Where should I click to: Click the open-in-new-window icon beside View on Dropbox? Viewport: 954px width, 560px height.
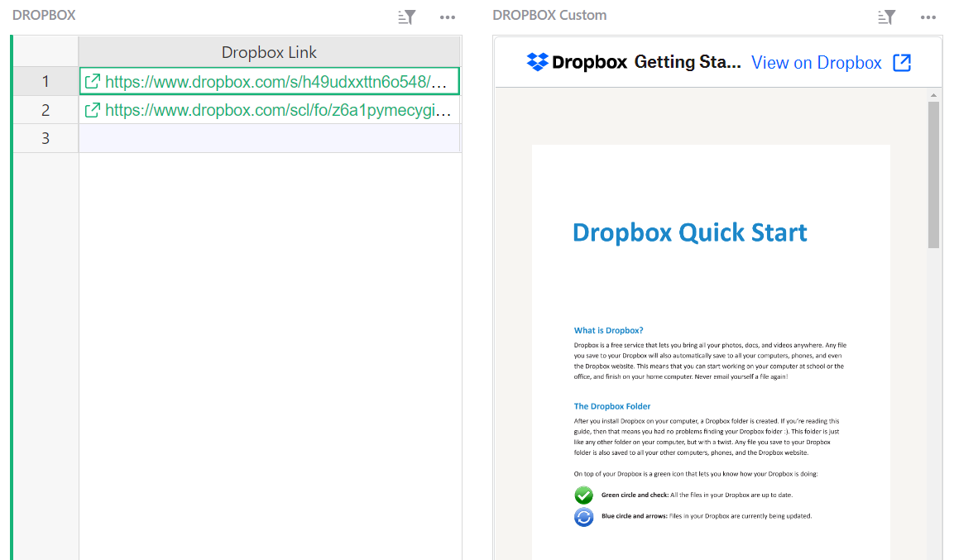pyautogui.click(x=902, y=63)
